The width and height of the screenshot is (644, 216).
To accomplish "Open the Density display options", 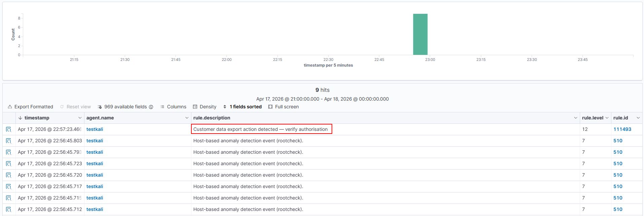I will click(204, 107).
